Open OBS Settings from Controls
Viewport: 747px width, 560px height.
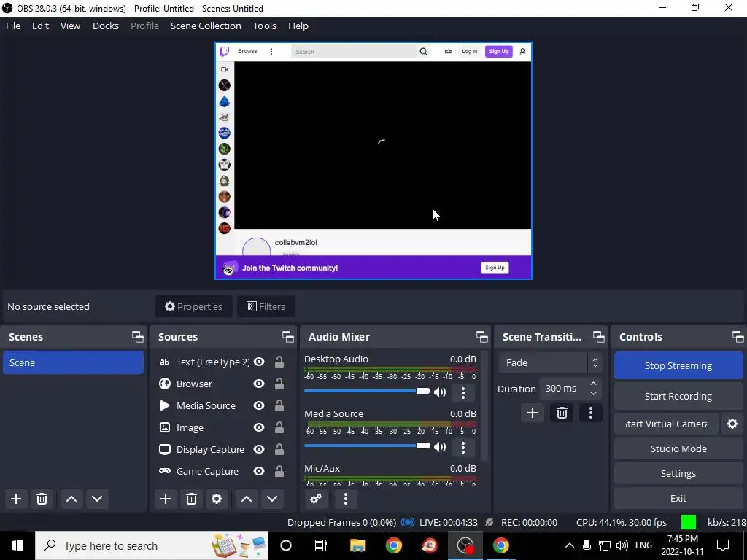[x=678, y=473]
